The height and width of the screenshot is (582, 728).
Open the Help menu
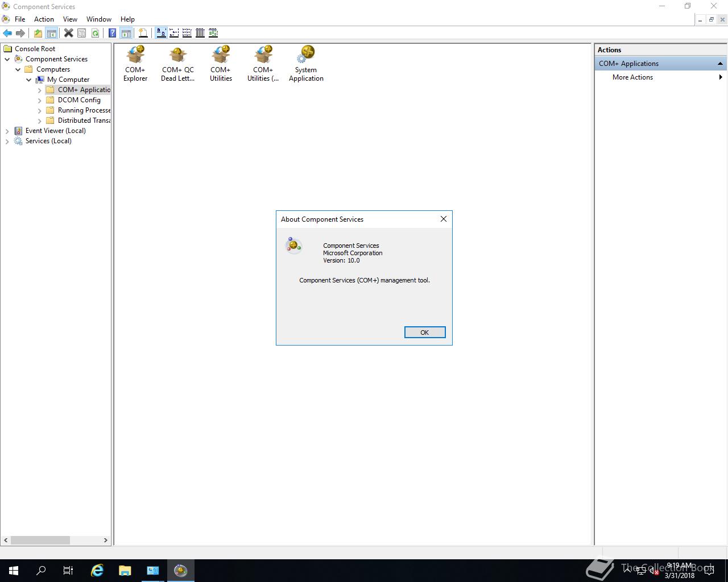pos(127,19)
